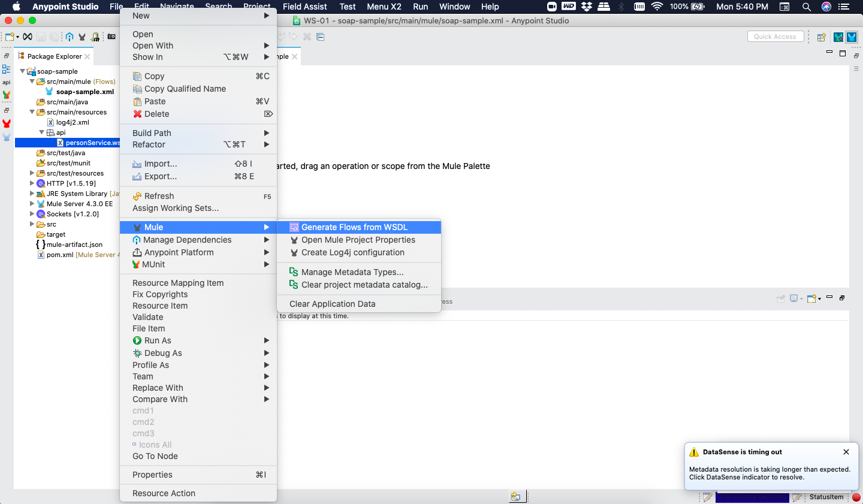
Task: Click the Open Perspective icon
Action: tap(822, 37)
